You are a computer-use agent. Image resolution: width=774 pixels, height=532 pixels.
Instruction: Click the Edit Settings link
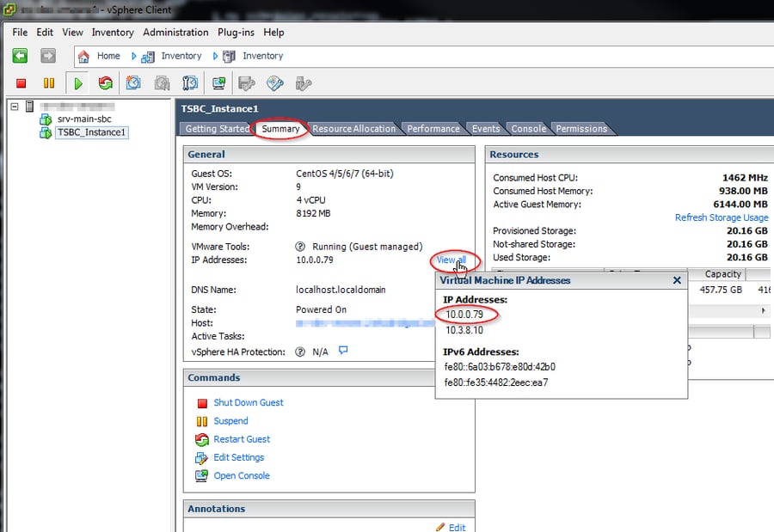238,457
